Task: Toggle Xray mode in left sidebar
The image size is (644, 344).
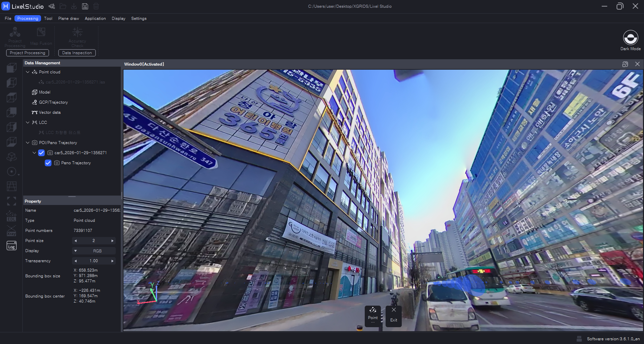Action: (x=12, y=231)
